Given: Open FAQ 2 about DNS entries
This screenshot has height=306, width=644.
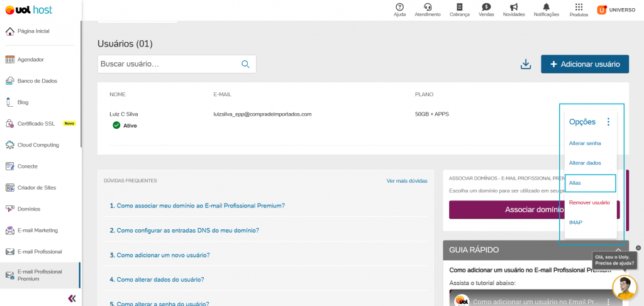Looking at the screenshot, I should tap(184, 231).
